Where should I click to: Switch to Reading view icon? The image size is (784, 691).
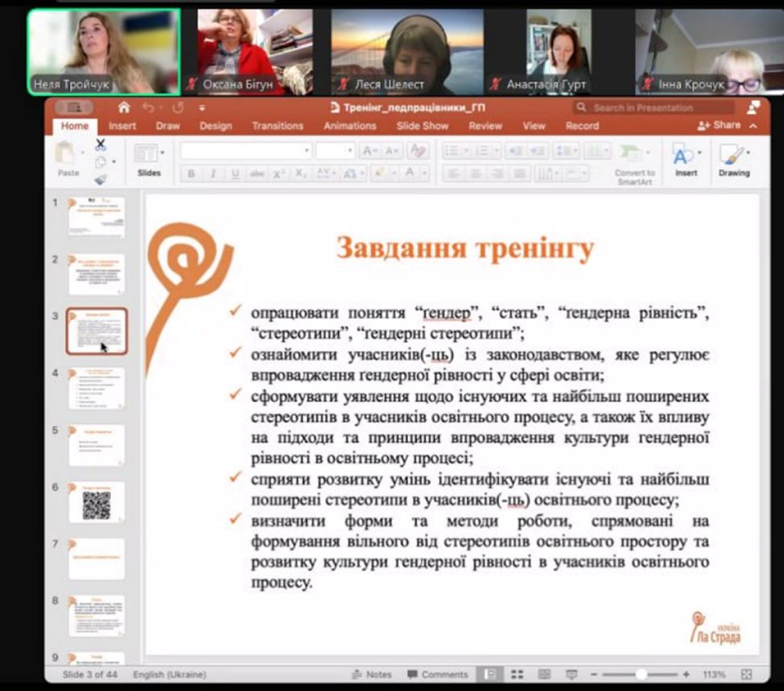(x=544, y=674)
